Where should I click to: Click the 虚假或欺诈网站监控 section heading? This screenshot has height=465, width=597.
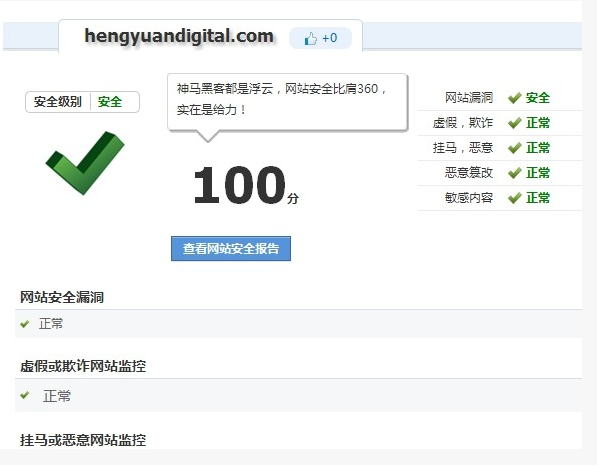click(83, 366)
